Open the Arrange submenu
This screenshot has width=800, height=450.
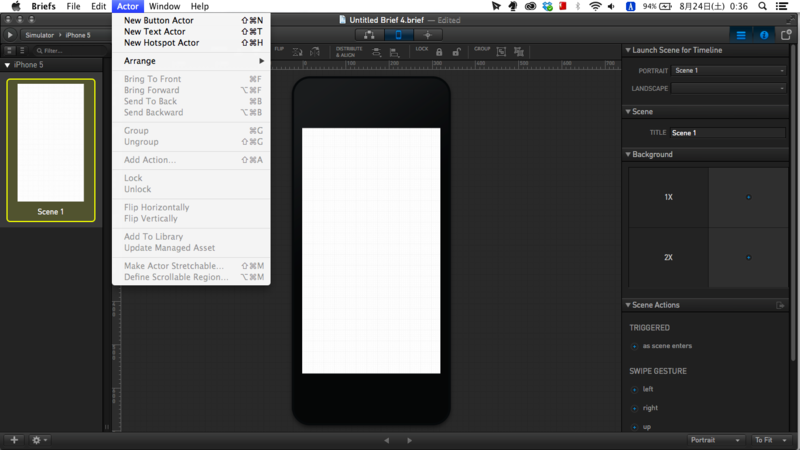pos(191,61)
